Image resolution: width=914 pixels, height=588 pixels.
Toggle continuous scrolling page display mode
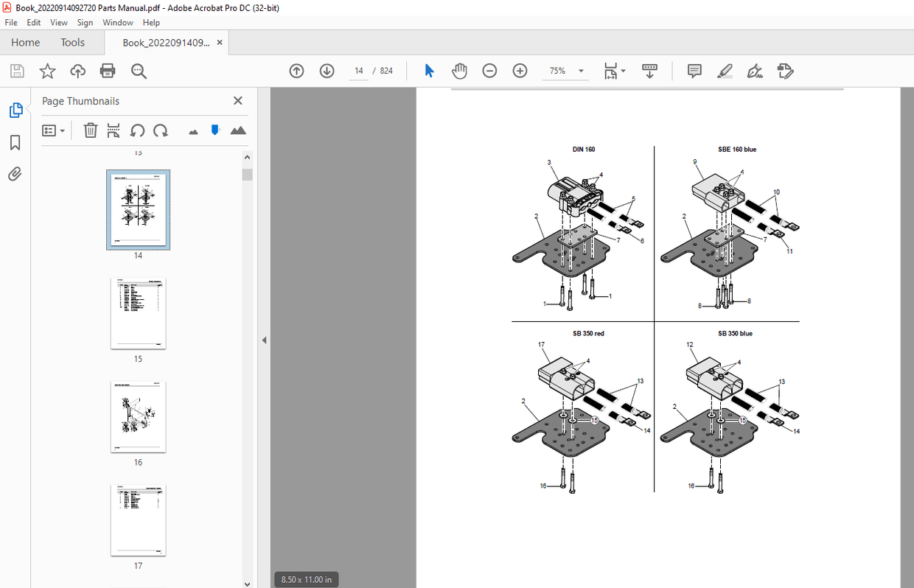pos(649,71)
